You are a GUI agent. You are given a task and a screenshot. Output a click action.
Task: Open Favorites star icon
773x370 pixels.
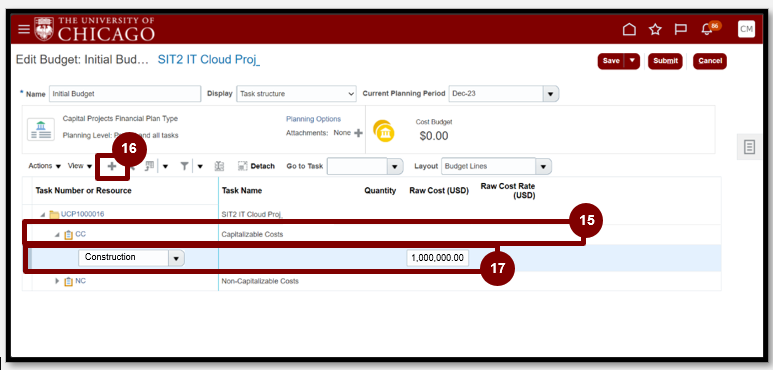[655, 30]
